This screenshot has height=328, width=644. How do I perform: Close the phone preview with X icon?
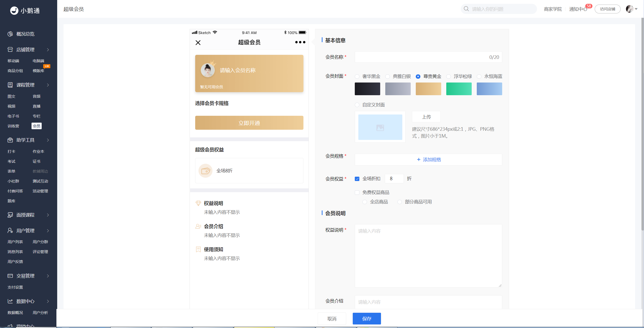198,43
